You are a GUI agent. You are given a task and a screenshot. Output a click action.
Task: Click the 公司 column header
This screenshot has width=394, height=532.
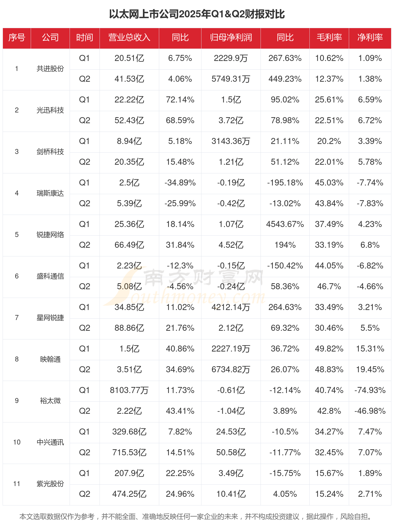(x=50, y=38)
